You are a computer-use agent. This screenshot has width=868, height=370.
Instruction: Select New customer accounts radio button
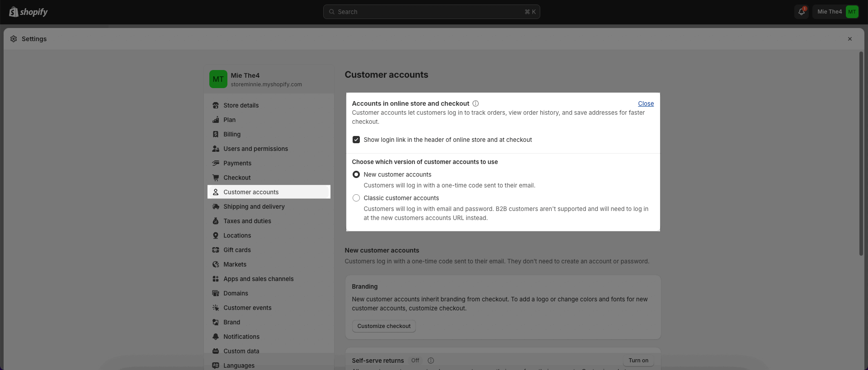click(356, 174)
